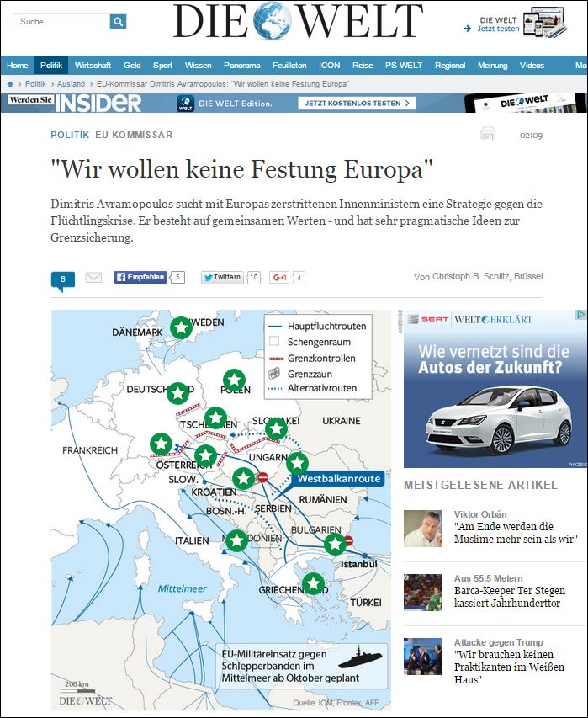The width and height of the screenshot is (588, 718).
Task: Click the home icon in the breadcrumb
Action: coord(11,84)
